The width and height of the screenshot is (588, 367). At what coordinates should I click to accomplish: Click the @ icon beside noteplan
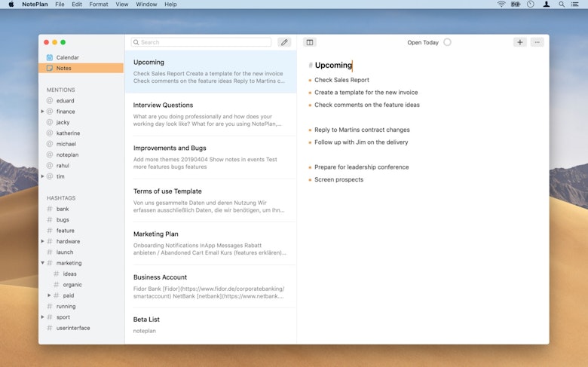(x=50, y=154)
